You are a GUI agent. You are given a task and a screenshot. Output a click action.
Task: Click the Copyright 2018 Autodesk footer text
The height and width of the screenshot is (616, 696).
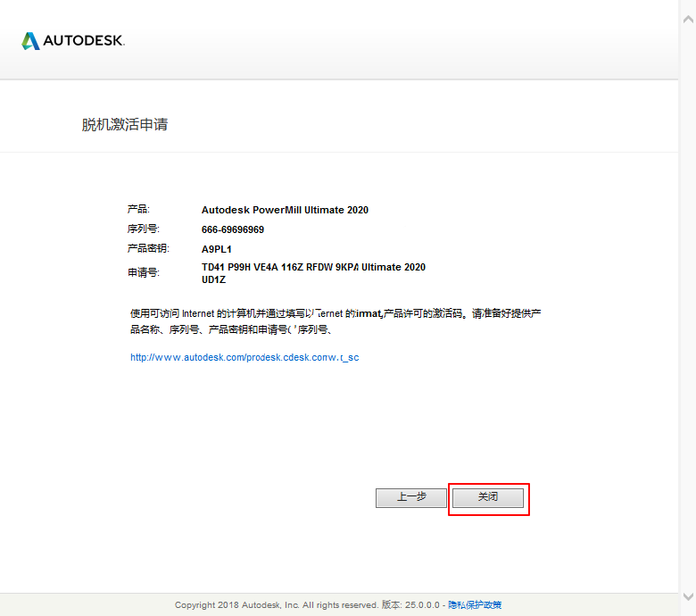pyautogui.click(x=276, y=605)
